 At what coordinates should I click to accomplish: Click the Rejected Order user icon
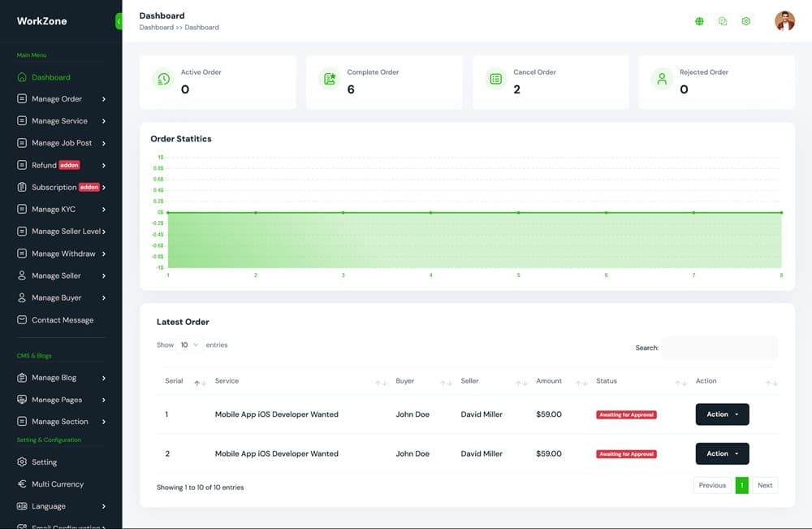pos(662,79)
